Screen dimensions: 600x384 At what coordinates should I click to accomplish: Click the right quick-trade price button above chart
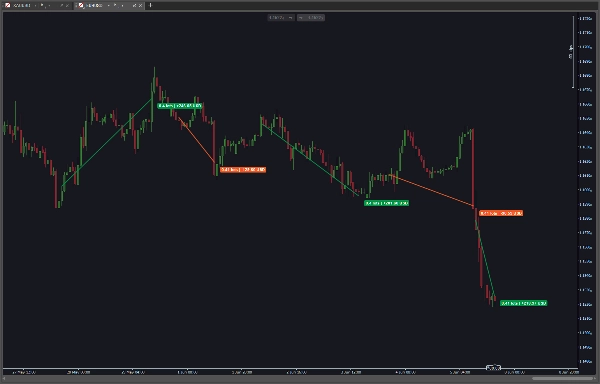tap(311, 18)
